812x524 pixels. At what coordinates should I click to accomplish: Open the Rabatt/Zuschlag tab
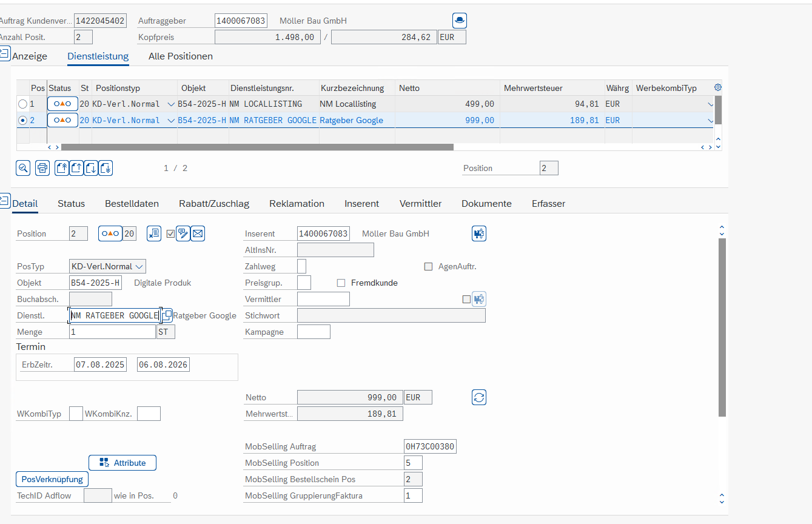[214, 203]
